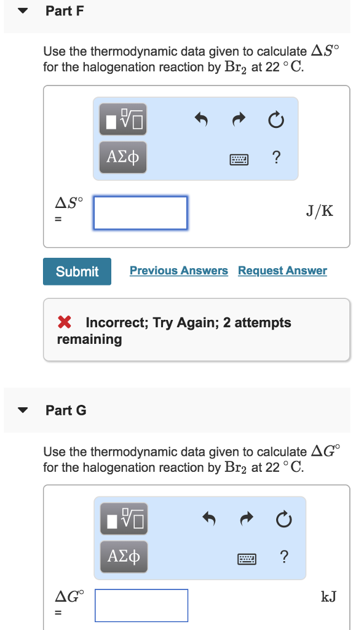Click the redo arrow in Part G toolbar
This screenshot has height=630, width=364.
tap(246, 519)
